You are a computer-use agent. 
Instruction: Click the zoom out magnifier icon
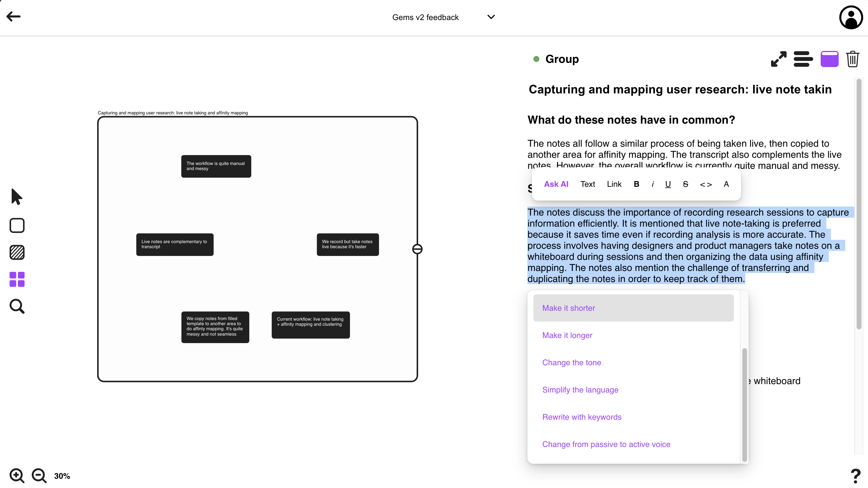pos(39,475)
